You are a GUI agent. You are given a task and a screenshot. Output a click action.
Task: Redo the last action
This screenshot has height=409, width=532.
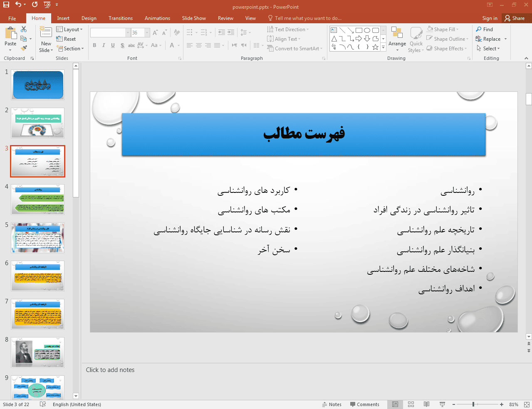(35, 5)
